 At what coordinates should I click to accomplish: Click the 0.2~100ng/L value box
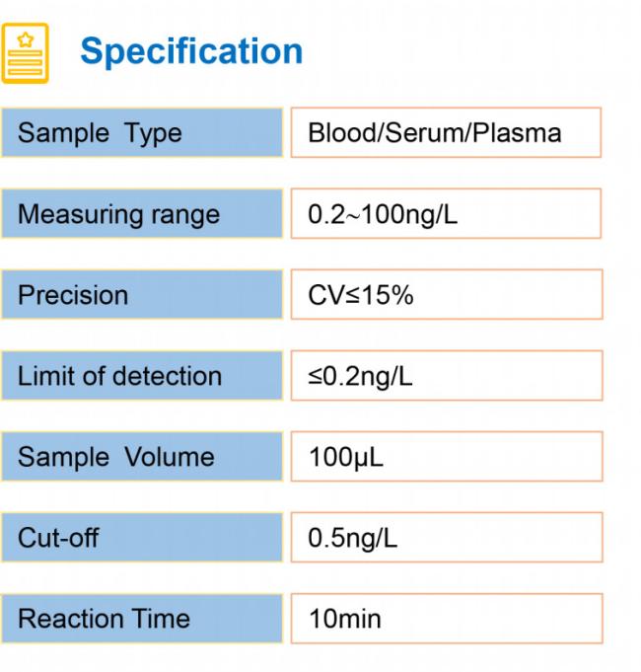tap(446, 214)
